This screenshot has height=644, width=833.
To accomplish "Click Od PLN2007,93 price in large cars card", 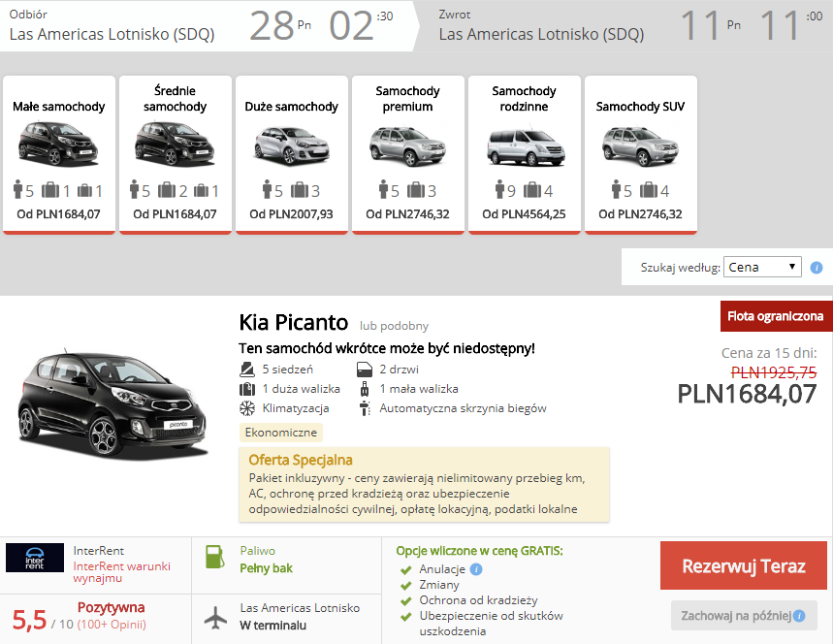I will 291,214.
